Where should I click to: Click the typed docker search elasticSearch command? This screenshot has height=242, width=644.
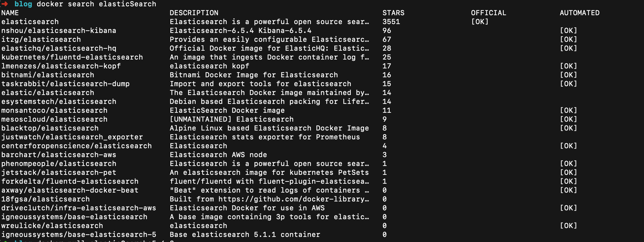pos(96,4)
